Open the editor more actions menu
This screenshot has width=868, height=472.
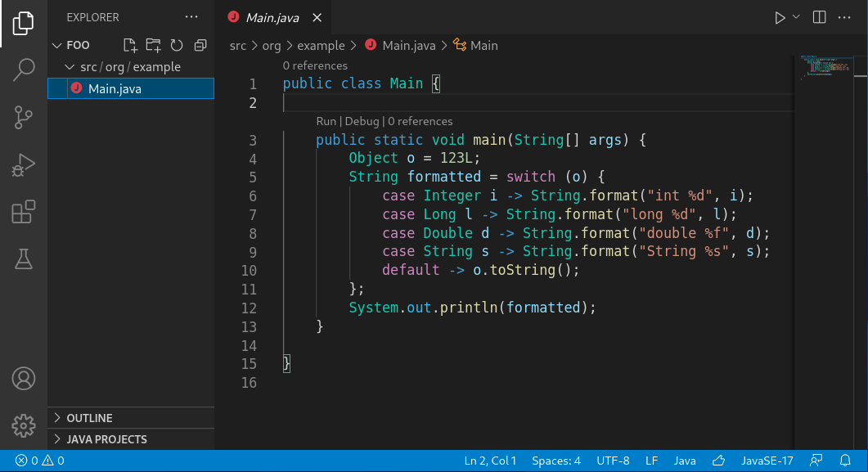pyautogui.click(x=845, y=17)
